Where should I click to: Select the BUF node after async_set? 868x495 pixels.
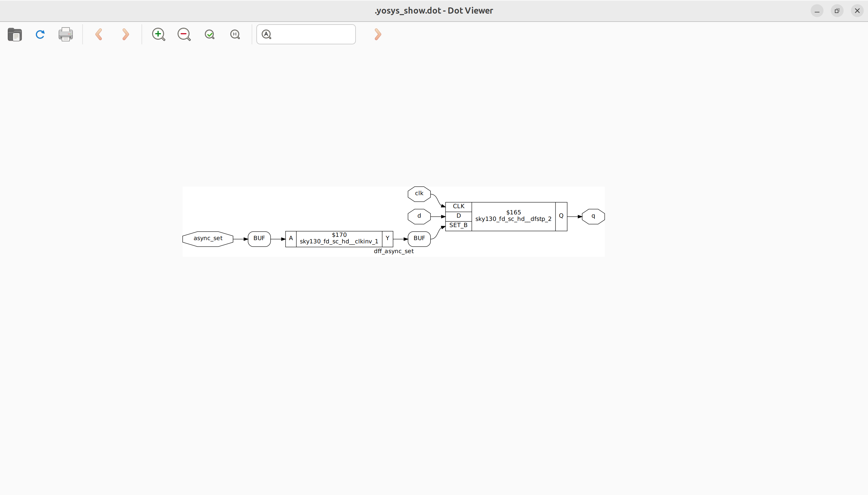(x=259, y=239)
